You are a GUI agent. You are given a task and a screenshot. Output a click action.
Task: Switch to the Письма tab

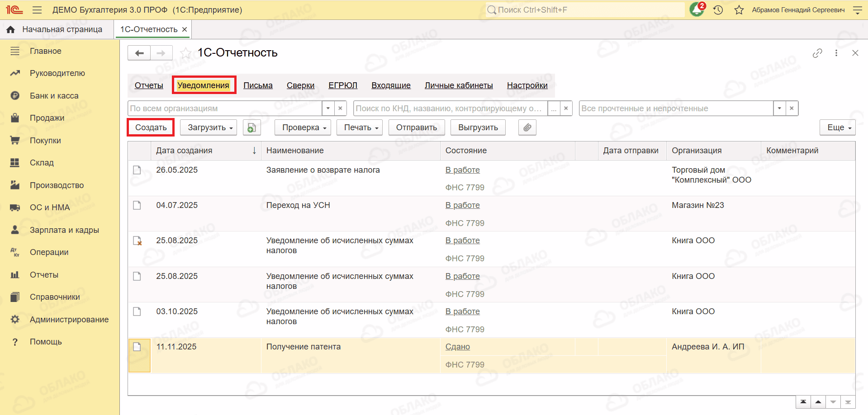[x=258, y=85]
